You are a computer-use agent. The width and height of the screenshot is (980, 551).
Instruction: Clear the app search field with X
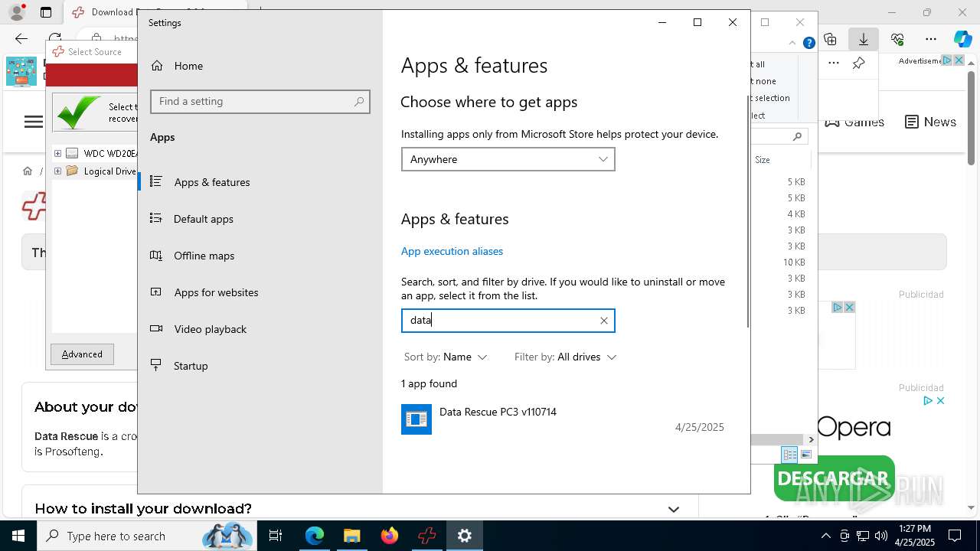[x=604, y=321]
